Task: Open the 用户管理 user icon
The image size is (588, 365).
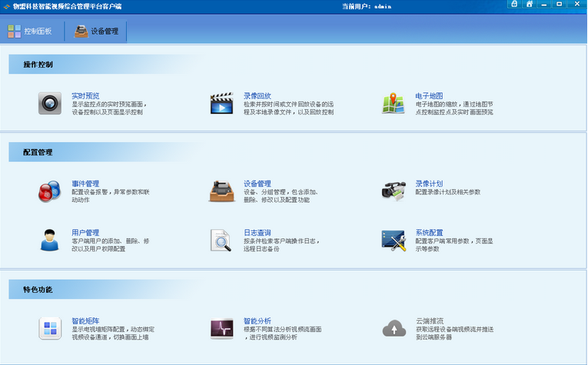Action: click(50, 240)
